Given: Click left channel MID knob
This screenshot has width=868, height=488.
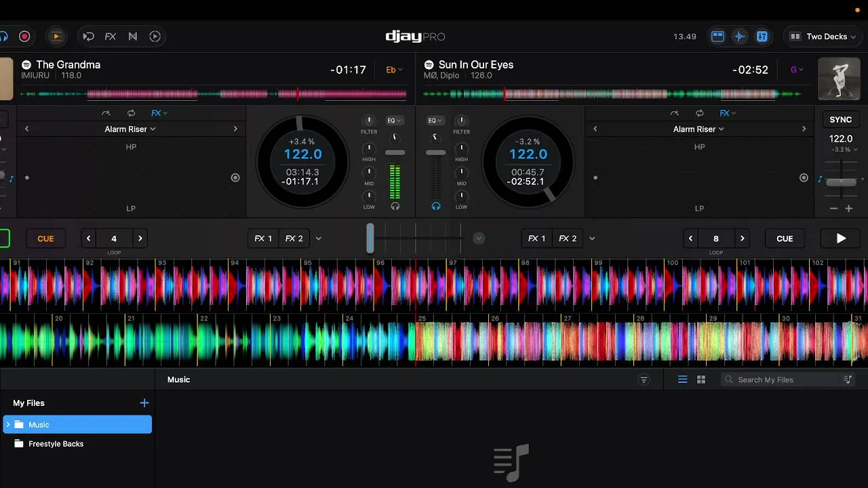Looking at the screenshot, I should [369, 174].
